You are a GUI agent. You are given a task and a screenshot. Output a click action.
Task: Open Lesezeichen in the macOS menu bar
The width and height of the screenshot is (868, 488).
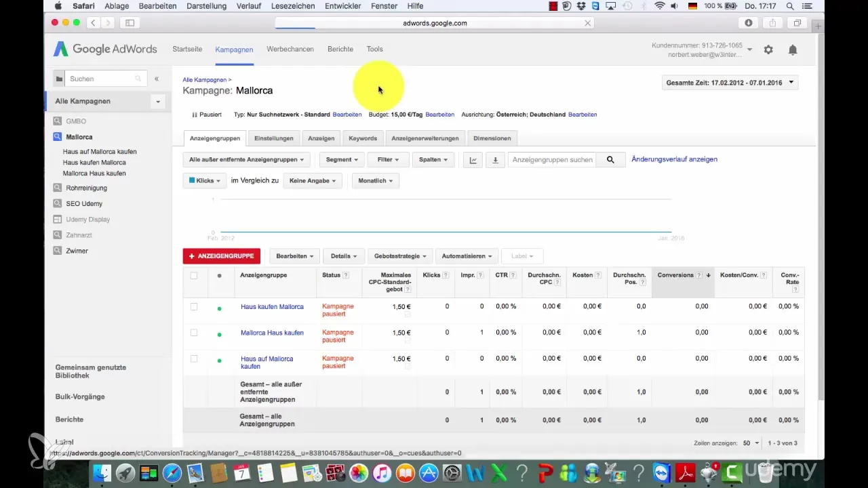(294, 5)
